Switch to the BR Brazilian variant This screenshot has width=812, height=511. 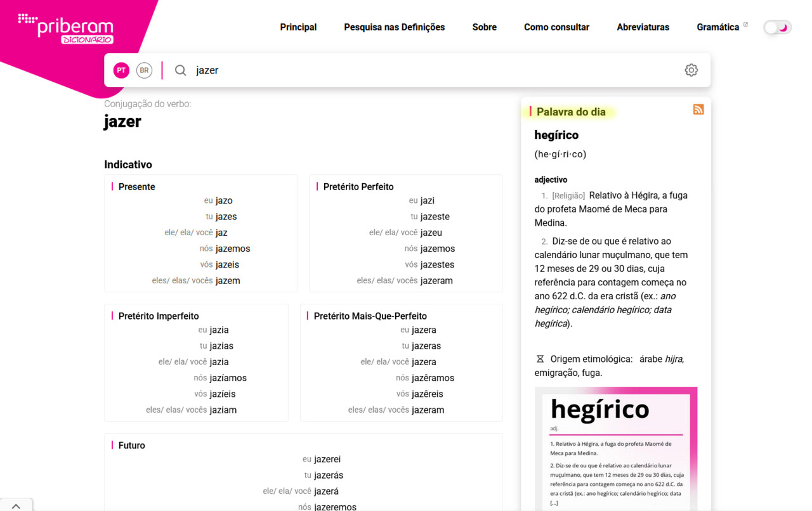144,70
